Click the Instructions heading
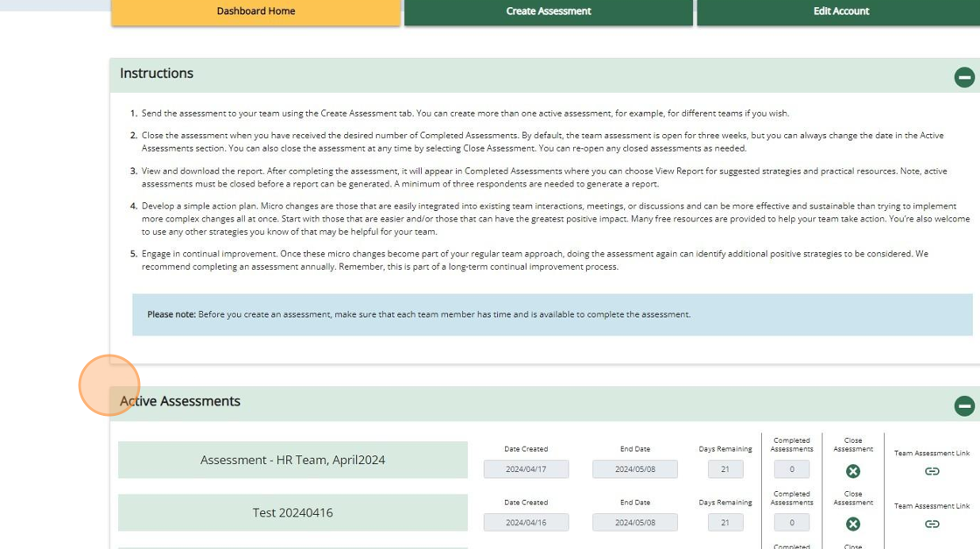Screen dimensions: 980x549 coord(157,74)
